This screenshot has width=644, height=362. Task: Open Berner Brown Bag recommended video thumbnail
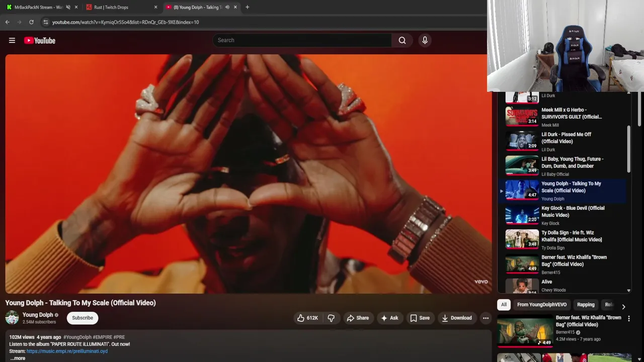tap(525, 331)
